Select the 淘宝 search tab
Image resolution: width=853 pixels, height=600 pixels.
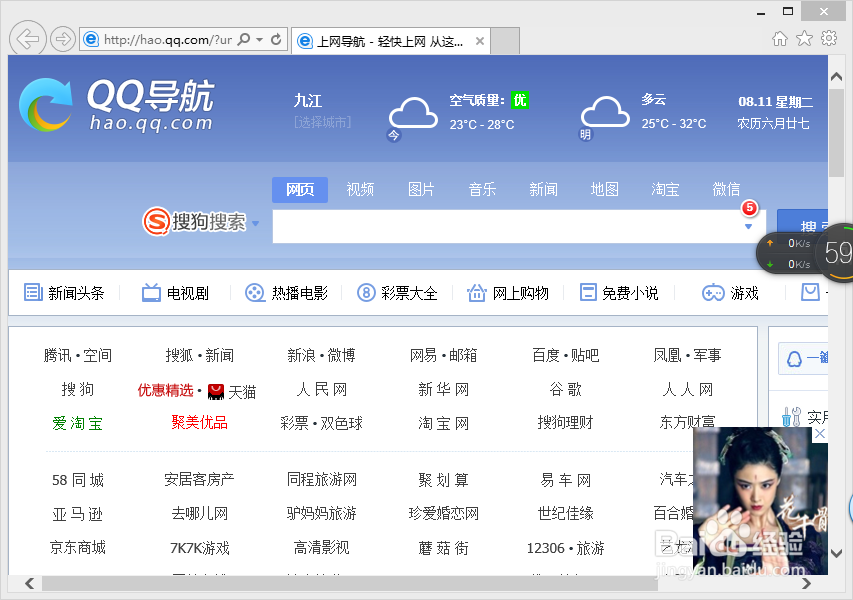click(665, 189)
